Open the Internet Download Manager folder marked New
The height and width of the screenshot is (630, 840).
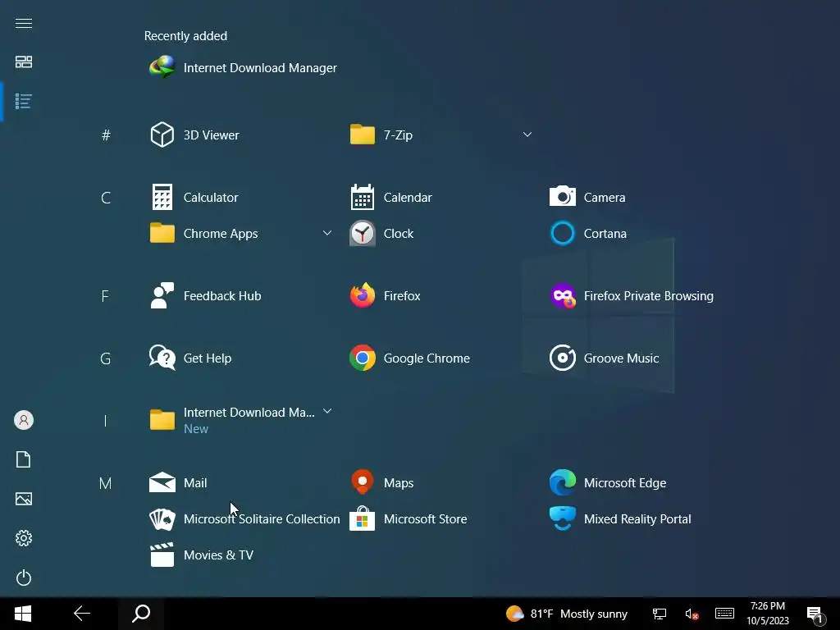click(x=232, y=421)
